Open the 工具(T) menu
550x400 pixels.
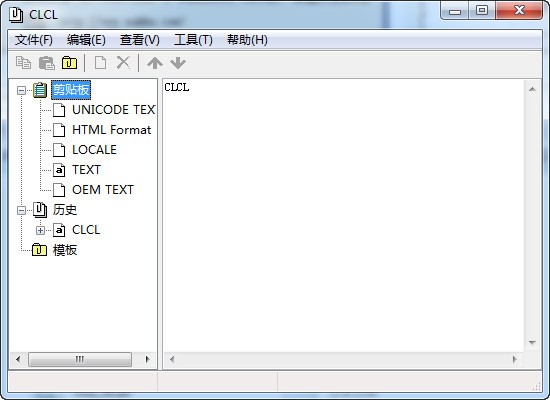click(x=193, y=40)
